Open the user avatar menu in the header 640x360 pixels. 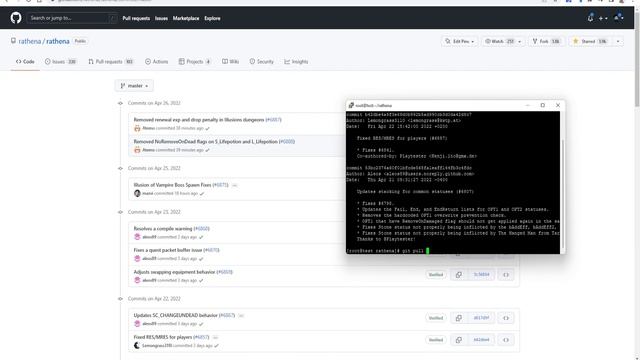619,18
